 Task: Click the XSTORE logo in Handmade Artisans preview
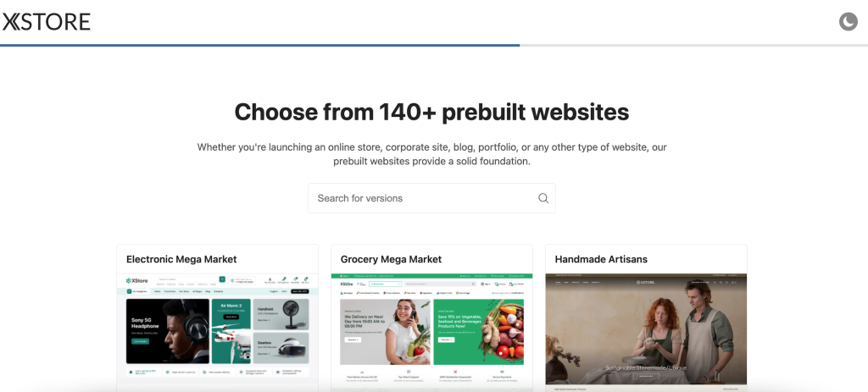(x=565, y=281)
